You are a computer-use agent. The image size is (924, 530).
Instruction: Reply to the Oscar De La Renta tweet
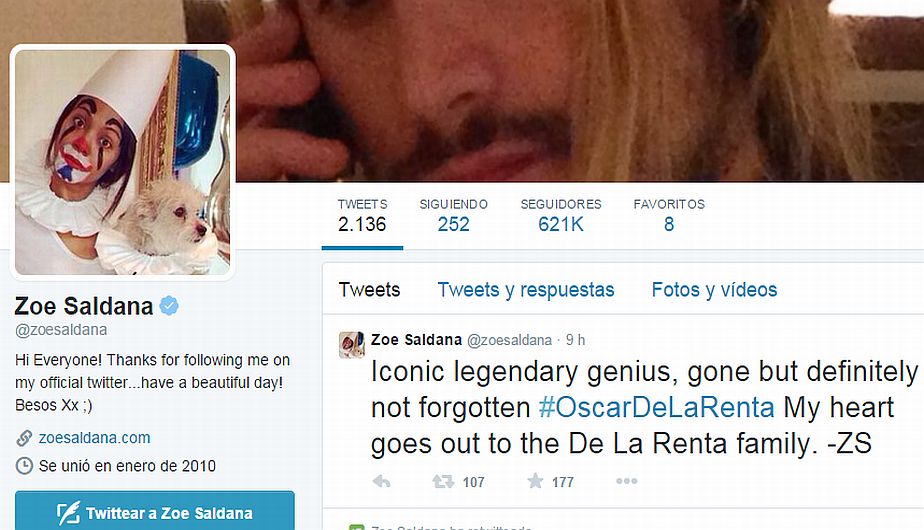pos(382,482)
